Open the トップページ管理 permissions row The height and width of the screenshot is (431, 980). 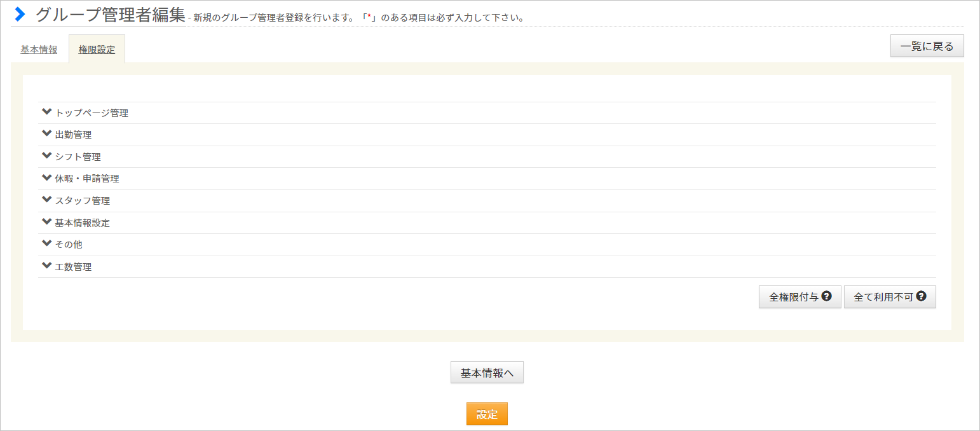click(487, 113)
